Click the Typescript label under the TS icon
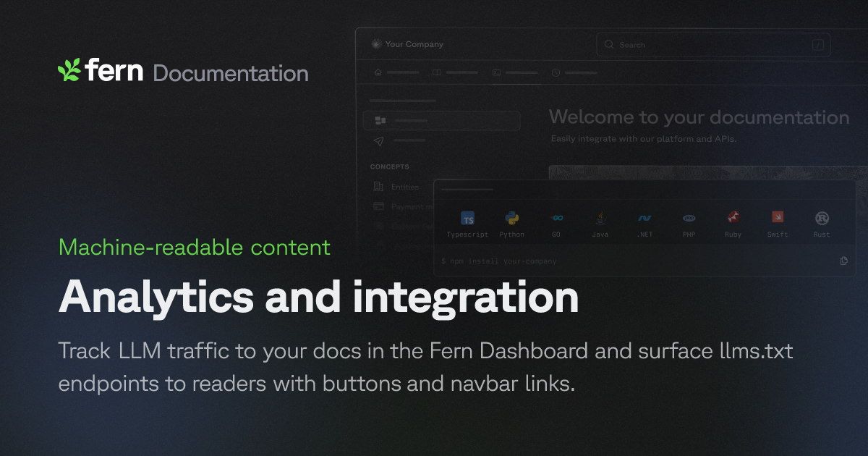The width and height of the screenshot is (868, 456). tap(467, 235)
